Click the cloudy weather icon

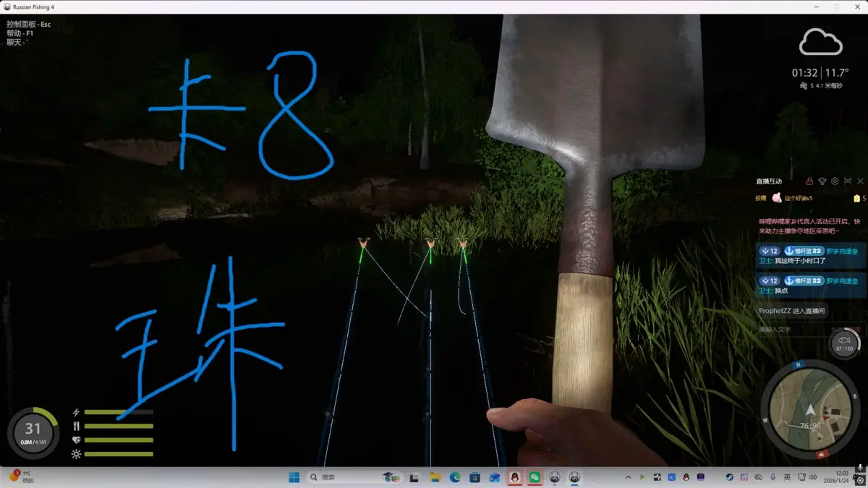[820, 43]
